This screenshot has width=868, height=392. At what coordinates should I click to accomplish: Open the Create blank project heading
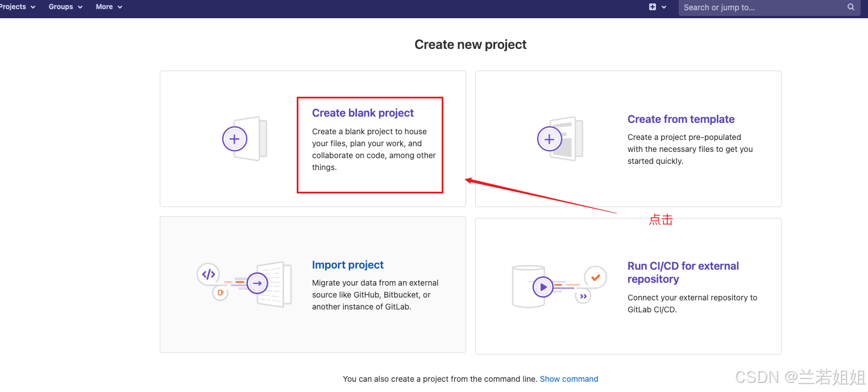(x=363, y=113)
